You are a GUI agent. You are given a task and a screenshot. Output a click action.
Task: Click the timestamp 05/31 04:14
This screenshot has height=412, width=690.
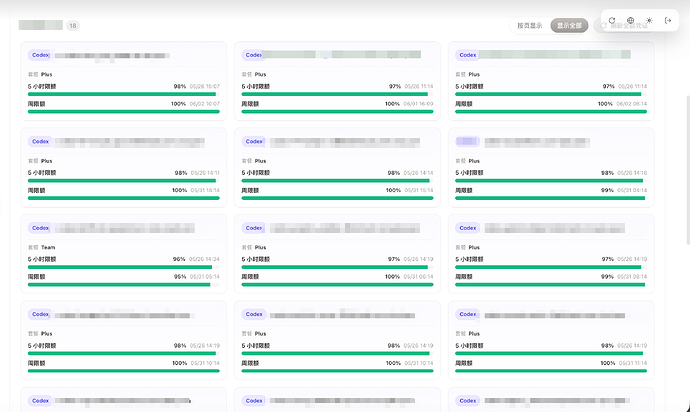click(632, 190)
